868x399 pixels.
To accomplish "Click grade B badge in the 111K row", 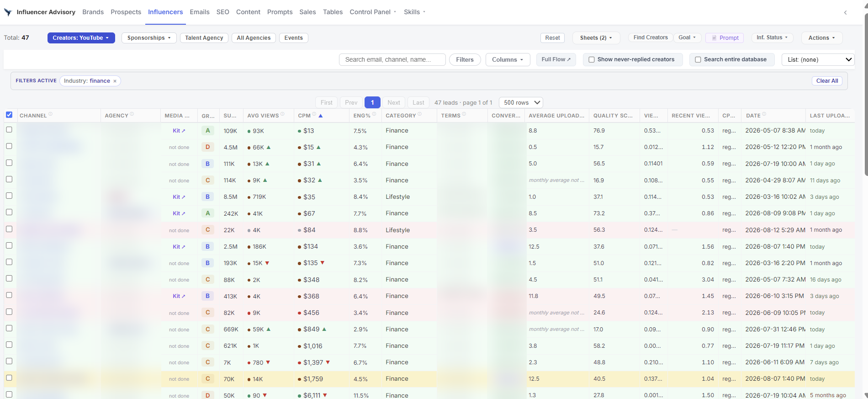I will click(208, 164).
